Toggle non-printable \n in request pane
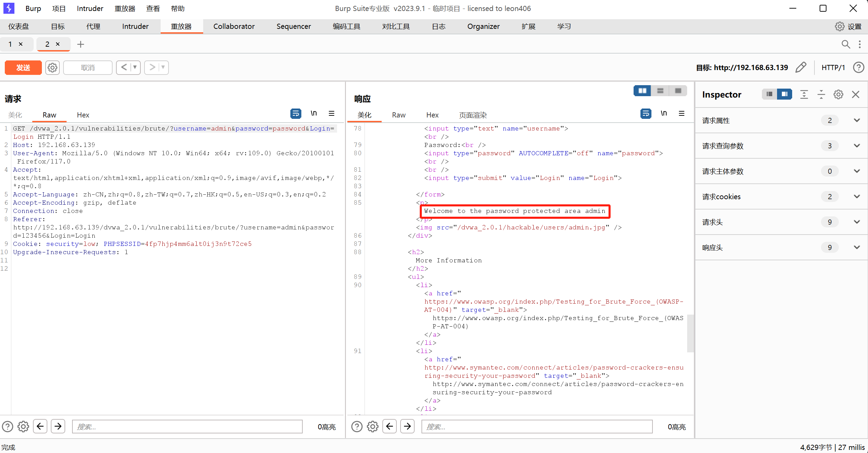The image size is (868, 453). [x=313, y=113]
